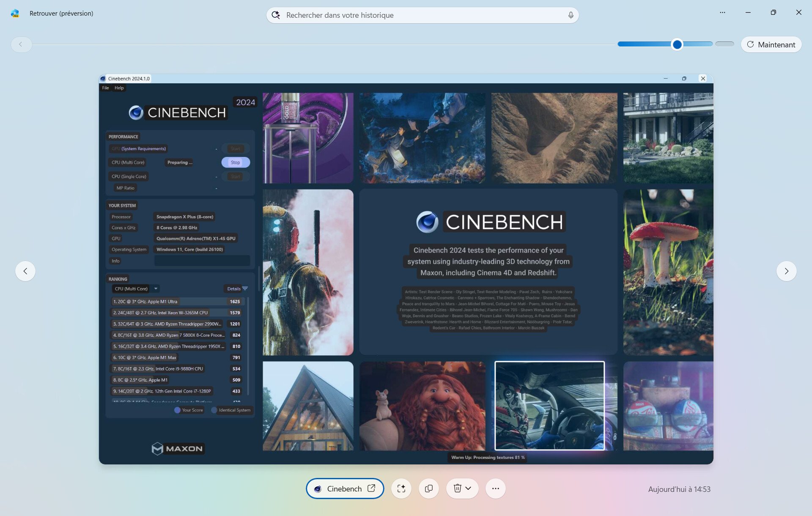This screenshot has width=812, height=516.
Task: Open the three-dots options button at bottom
Action: coord(495,489)
